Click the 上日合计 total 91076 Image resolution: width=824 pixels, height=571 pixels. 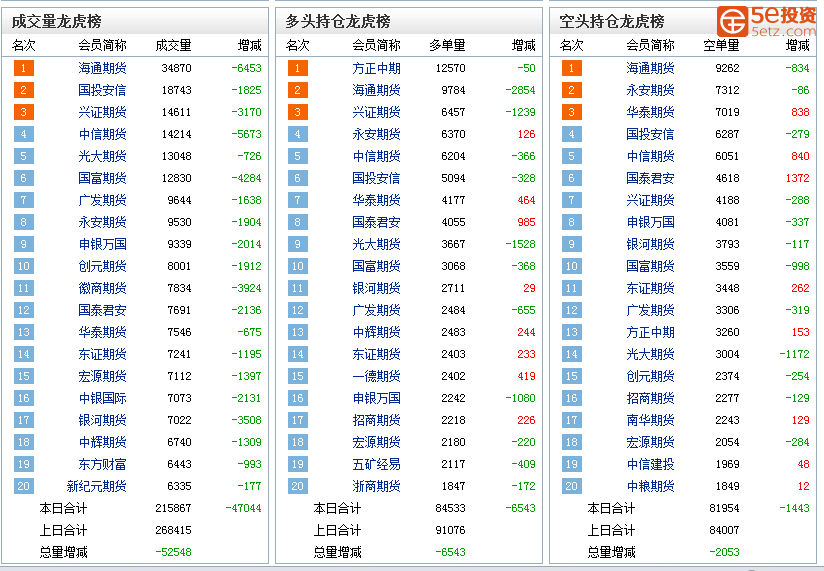click(450, 531)
